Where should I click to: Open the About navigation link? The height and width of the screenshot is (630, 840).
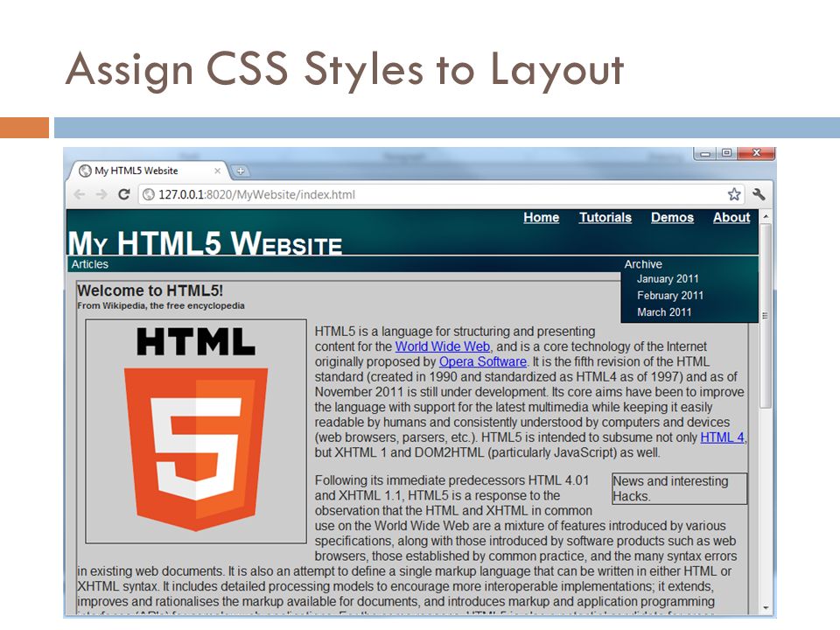point(731,218)
